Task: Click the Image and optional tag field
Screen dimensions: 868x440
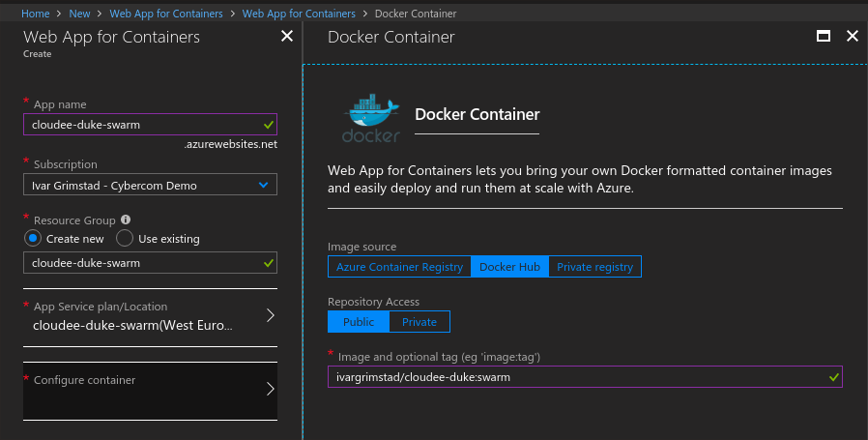Action: (x=585, y=377)
